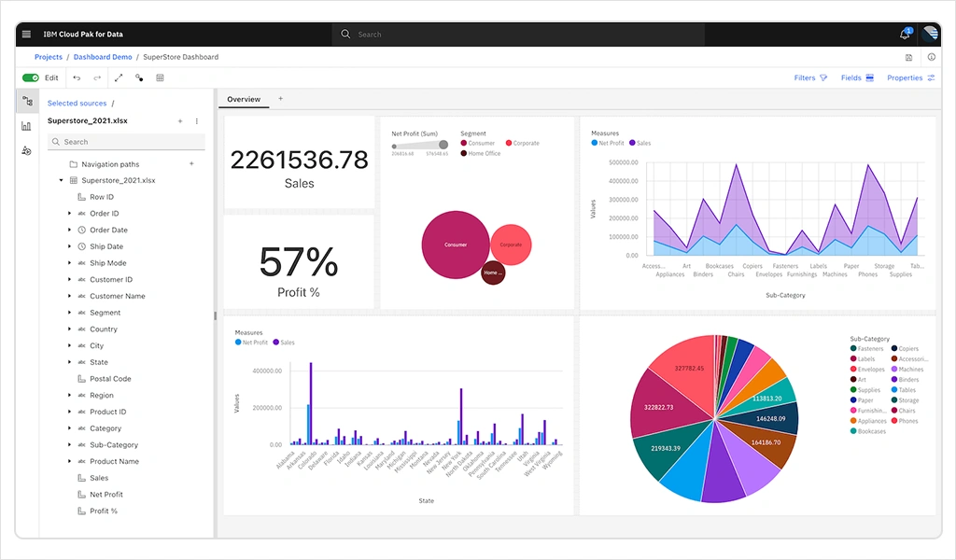Click the save dashboard icon
The width and height of the screenshot is (956, 560).
click(x=909, y=57)
